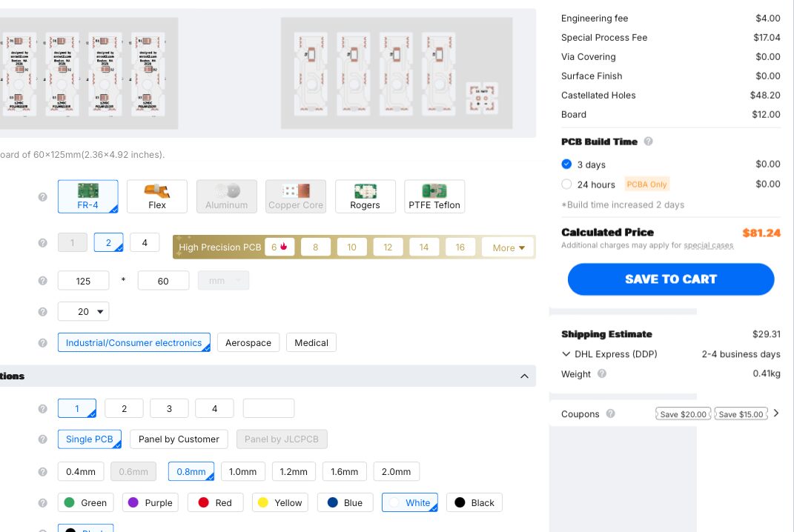794x532 pixels.
Task: Expand the More layers dropdown
Action: 509,247
